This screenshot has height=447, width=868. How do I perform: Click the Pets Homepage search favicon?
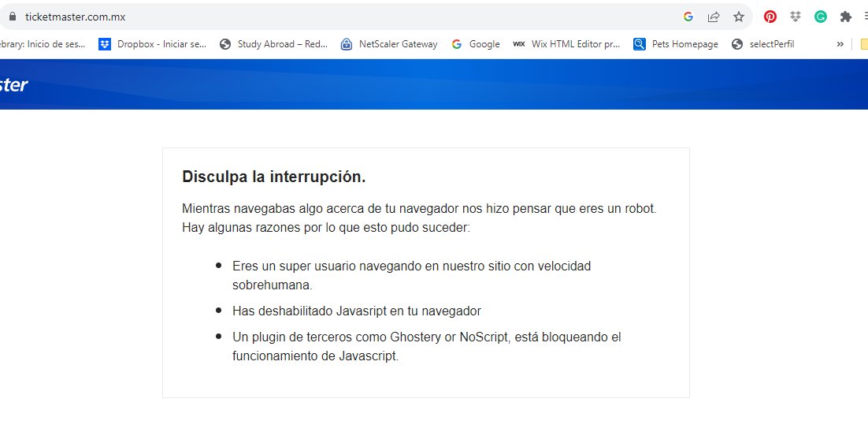640,44
